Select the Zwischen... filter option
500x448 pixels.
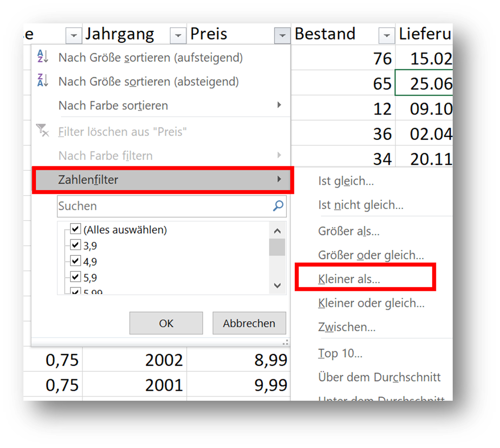(x=347, y=328)
